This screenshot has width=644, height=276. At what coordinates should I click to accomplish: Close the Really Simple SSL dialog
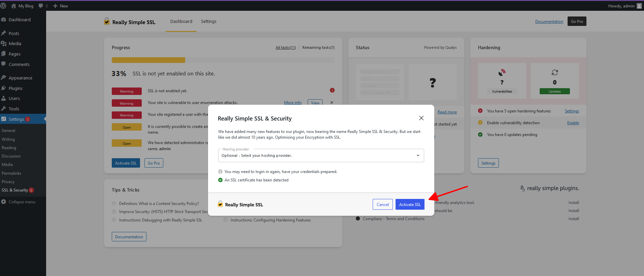coord(421,118)
